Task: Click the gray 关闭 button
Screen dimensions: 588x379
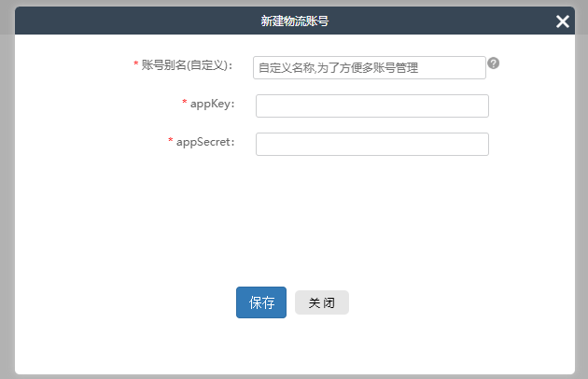Action: tap(321, 302)
